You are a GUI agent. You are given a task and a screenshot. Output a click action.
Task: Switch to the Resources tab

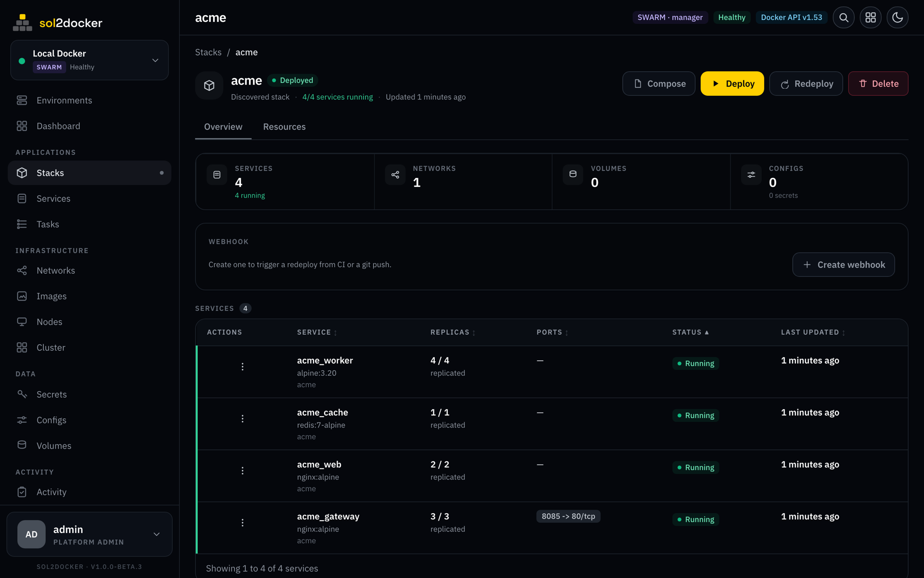coord(284,127)
